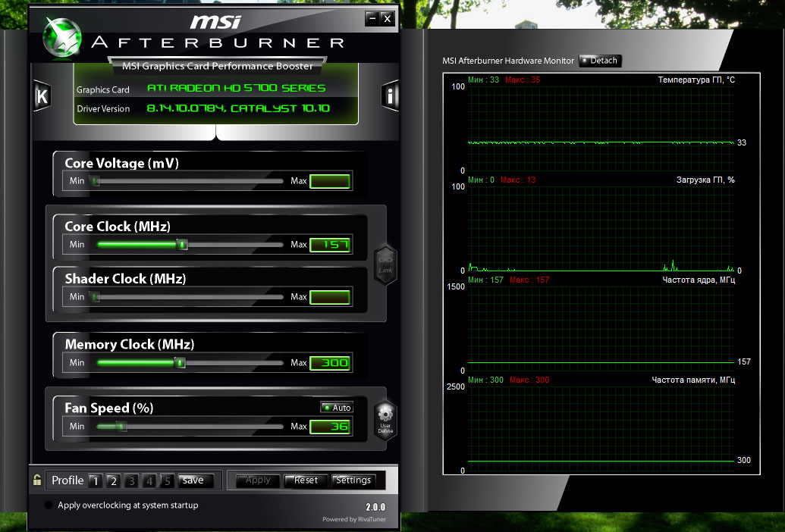Click the Fan Speed value field showing 36

[330, 427]
